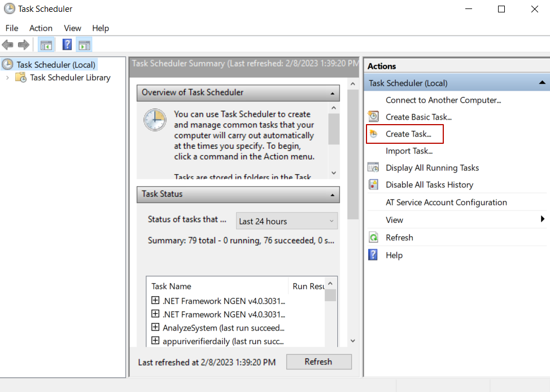Expand the AnalyzeSystem task entry
This screenshot has width=550, height=392.
155,327
